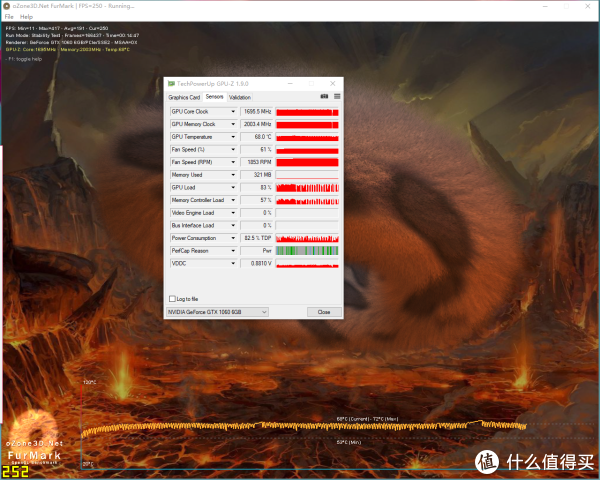This screenshot has width=600, height=480.
Task: Click the FurMark title bar app icon
Action: coord(7,6)
